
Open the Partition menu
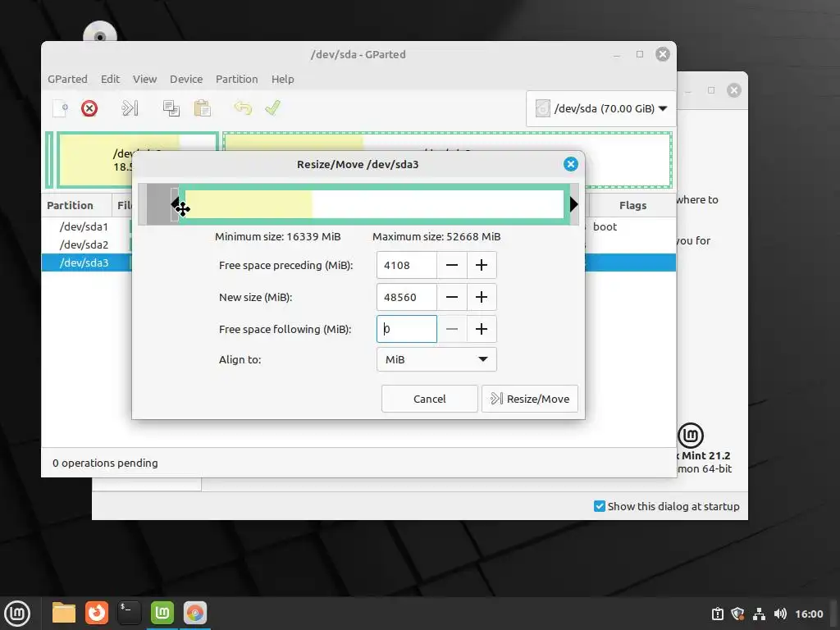click(237, 80)
